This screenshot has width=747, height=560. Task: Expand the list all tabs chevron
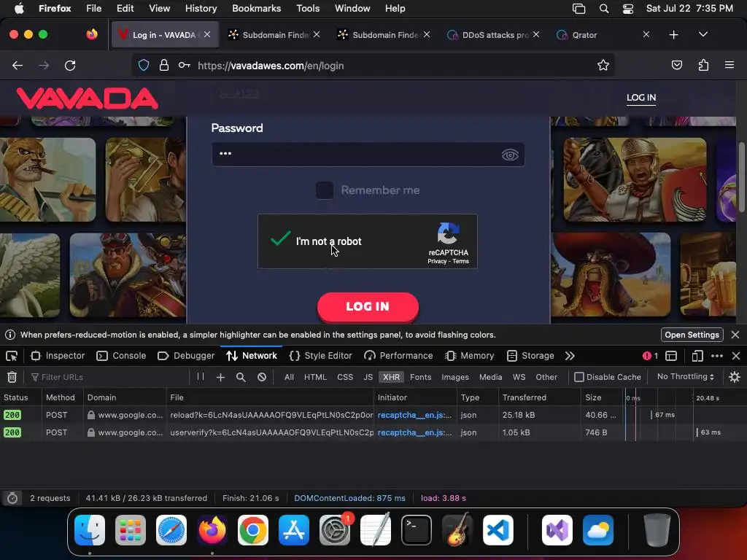point(703,34)
